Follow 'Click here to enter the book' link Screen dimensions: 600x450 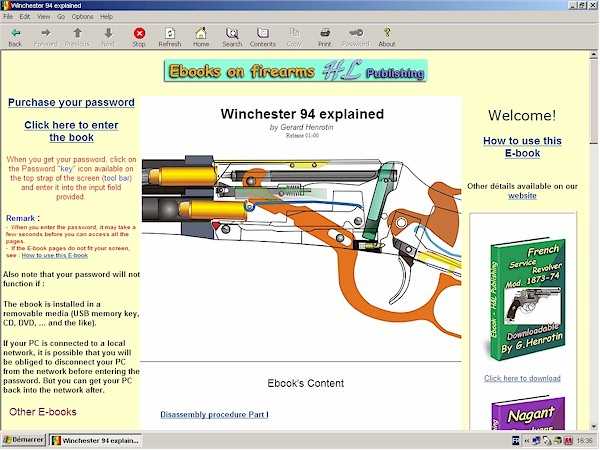(x=71, y=131)
